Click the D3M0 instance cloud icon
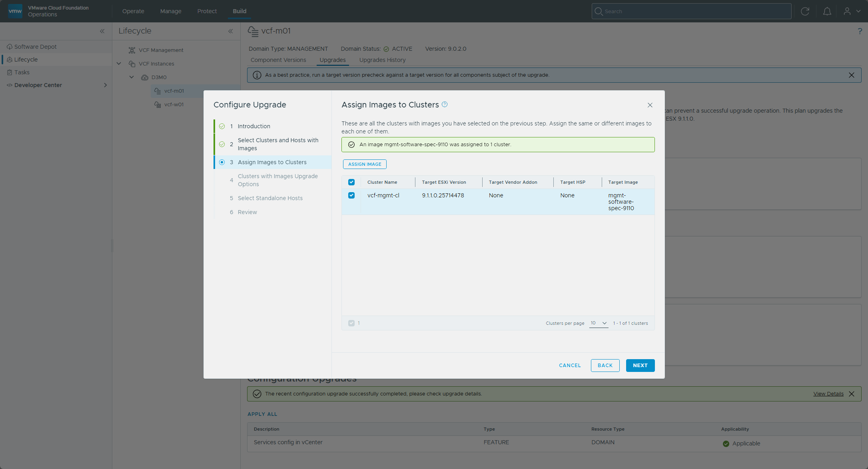Image resolution: width=868 pixels, height=469 pixels. click(144, 77)
